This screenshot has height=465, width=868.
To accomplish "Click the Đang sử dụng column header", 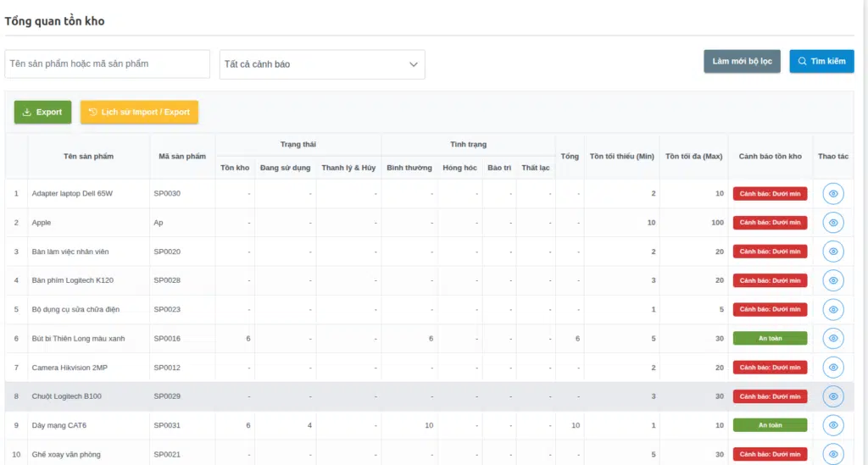I will [x=285, y=168].
